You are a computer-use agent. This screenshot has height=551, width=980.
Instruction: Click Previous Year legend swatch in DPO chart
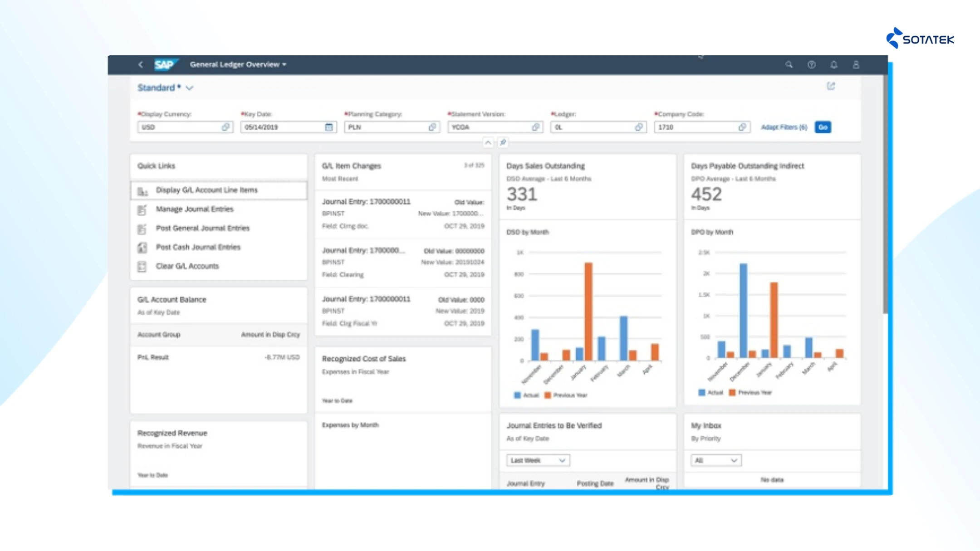pyautogui.click(x=732, y=392)
